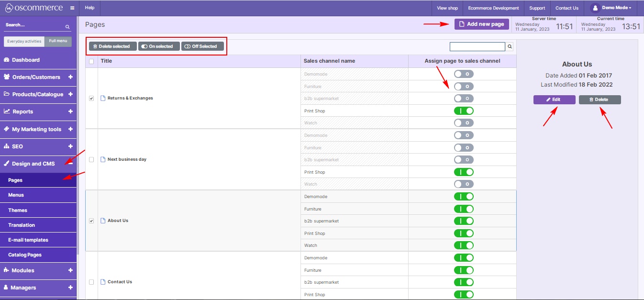Open the Demo Mode dropdown arrow
The height and width of the screenshot is (300, 644).
pyautogui.click(x=630, y=8)
